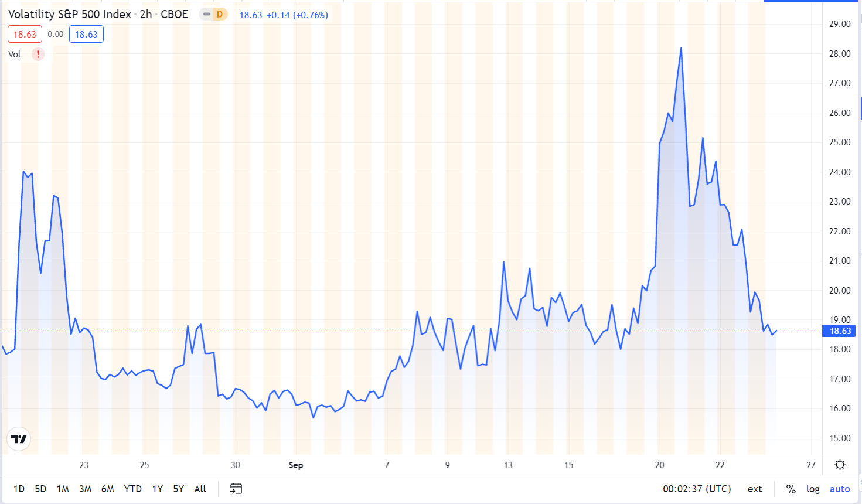Image resolution: width=862 pixels, height=504 pixels.
Task: Click the 2h interval label
Action: (146, 14)
